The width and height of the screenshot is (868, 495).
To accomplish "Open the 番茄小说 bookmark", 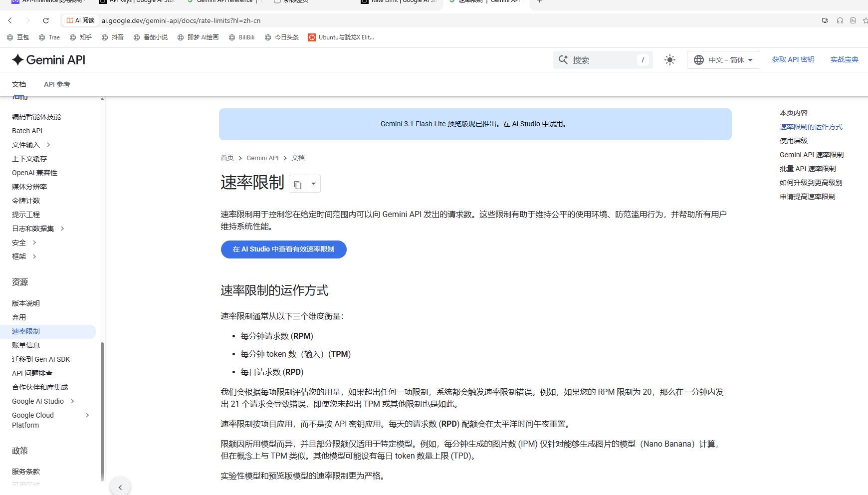I will 151,37.
